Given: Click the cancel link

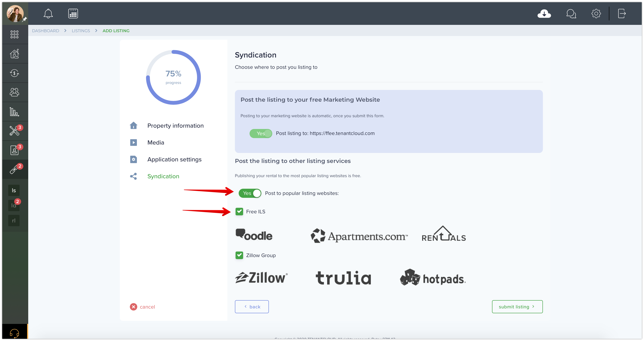Looking at the screenshot, I should pyautogui.click(x=147, y=307).
